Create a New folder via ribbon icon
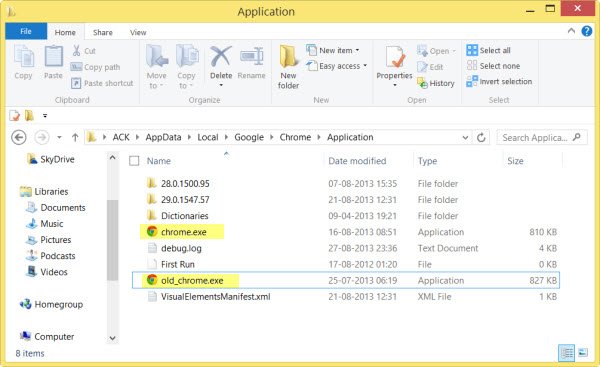This screenshot has height=367, width=600. 288,57
